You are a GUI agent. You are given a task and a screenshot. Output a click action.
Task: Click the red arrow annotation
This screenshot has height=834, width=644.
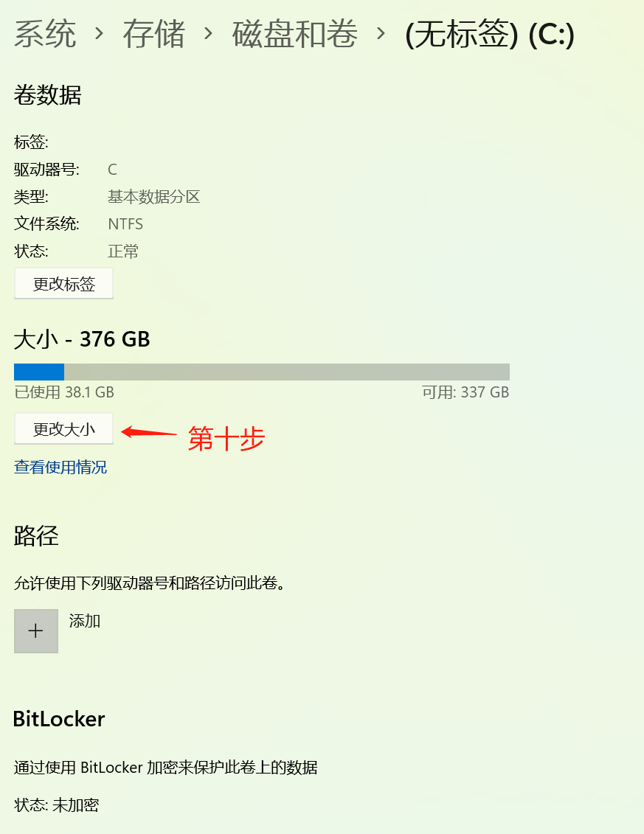149,432
